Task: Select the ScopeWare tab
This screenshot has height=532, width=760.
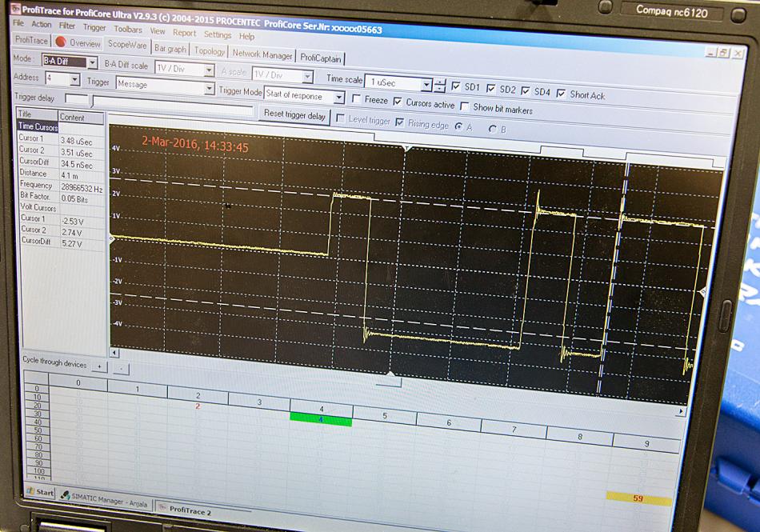Action: pyautogui.click(x=127, y=45)
